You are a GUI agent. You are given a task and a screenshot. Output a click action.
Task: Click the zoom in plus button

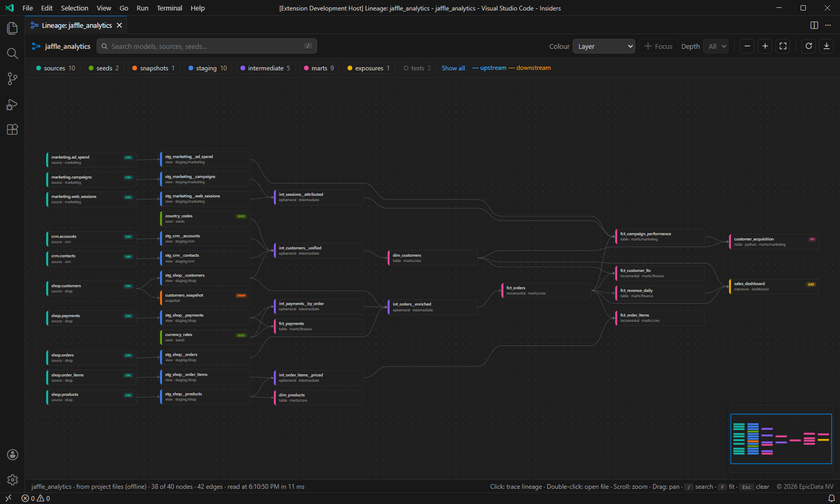[x=765, y=46]
